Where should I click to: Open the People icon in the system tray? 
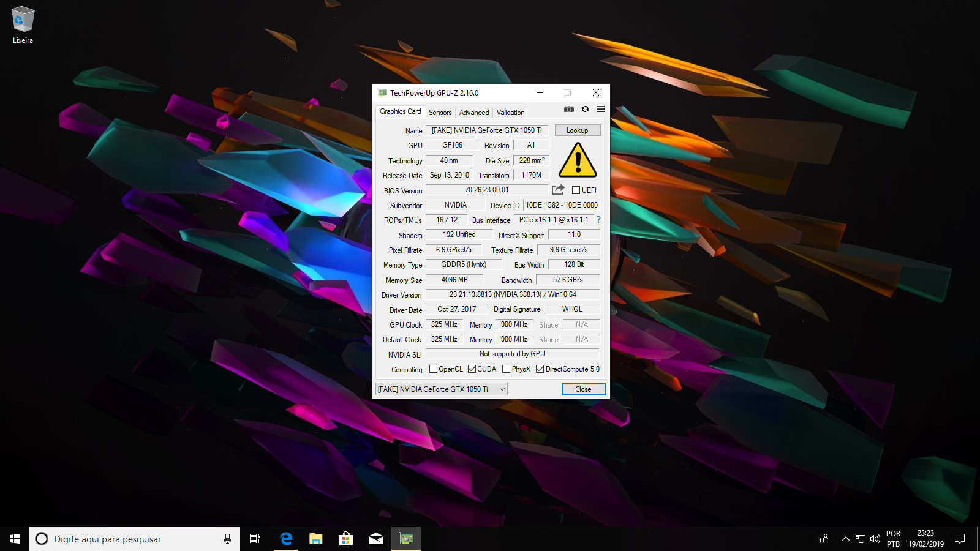click(824, 539)
